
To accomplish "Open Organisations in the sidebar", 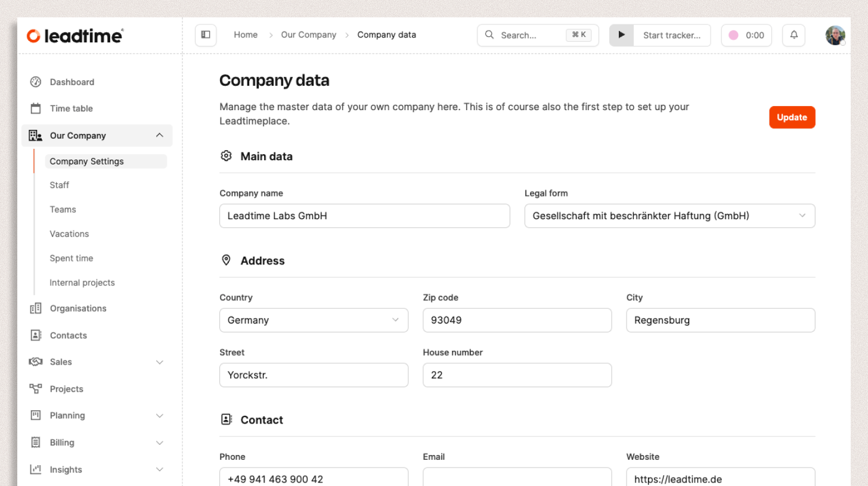I will pos(77,309).
